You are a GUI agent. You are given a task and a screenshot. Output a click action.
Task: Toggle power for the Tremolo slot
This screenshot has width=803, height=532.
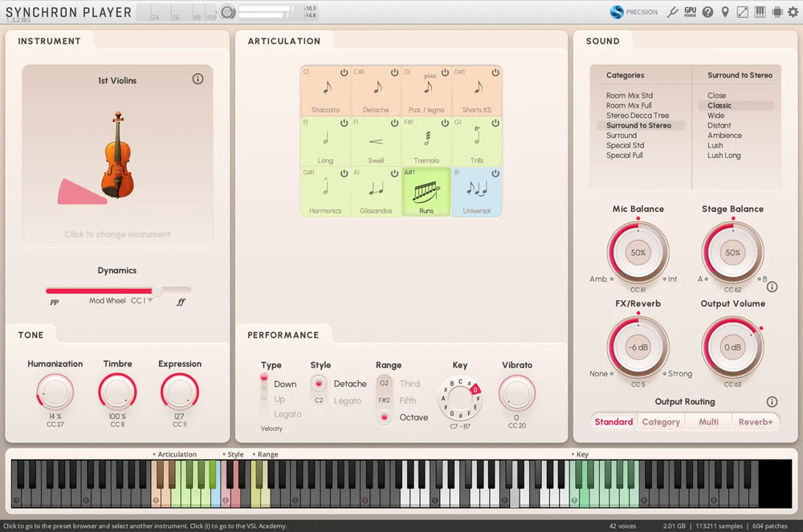coord(445,123)
